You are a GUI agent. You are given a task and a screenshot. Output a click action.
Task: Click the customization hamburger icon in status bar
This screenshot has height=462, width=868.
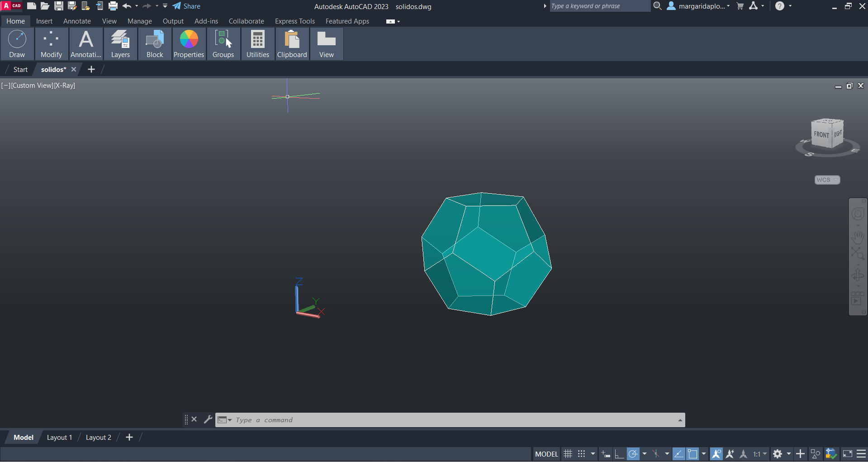tap(861, 454)
